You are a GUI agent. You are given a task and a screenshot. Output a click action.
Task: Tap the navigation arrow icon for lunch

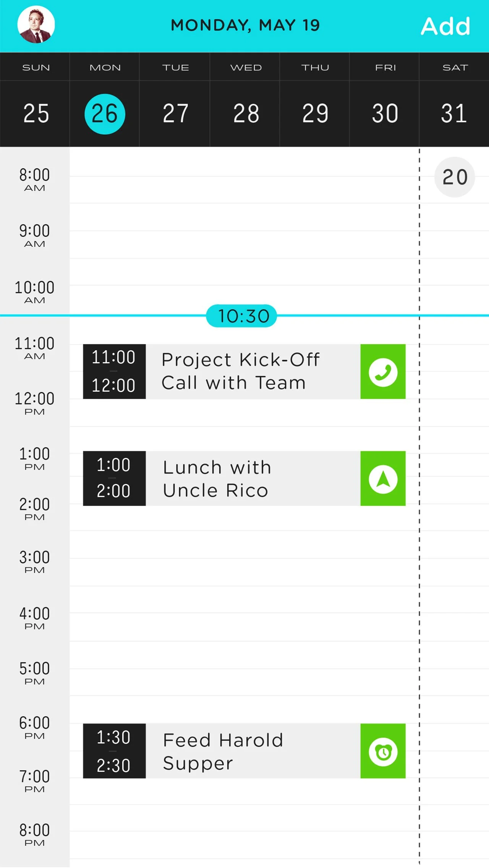point(383,479)
